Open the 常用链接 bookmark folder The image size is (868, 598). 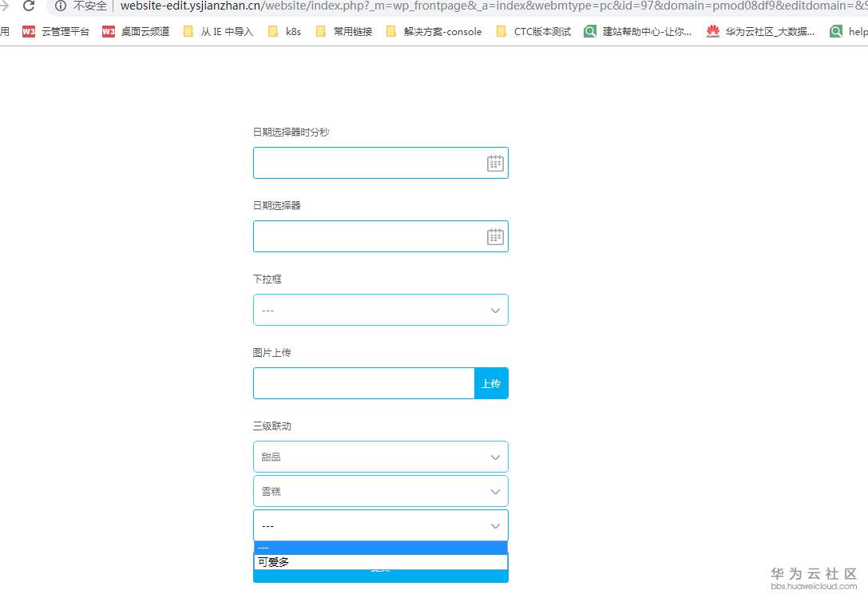[344, 32]
